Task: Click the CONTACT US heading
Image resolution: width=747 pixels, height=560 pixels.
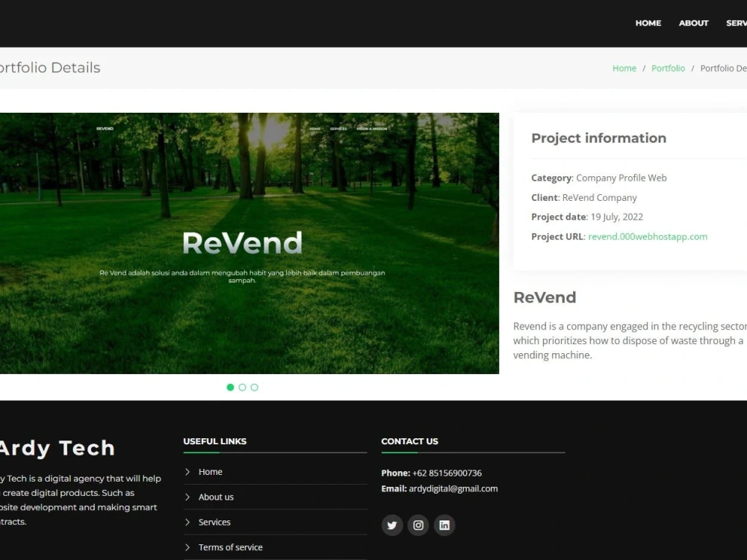Action: click(409, 441)
